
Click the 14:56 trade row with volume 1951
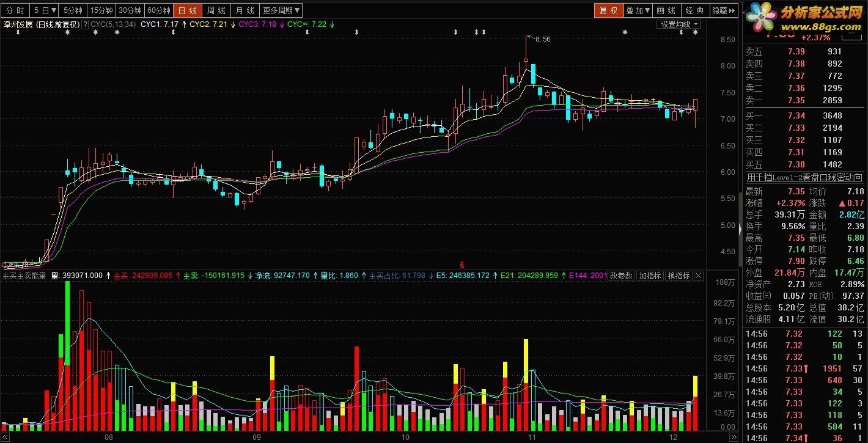click(804, 369)
